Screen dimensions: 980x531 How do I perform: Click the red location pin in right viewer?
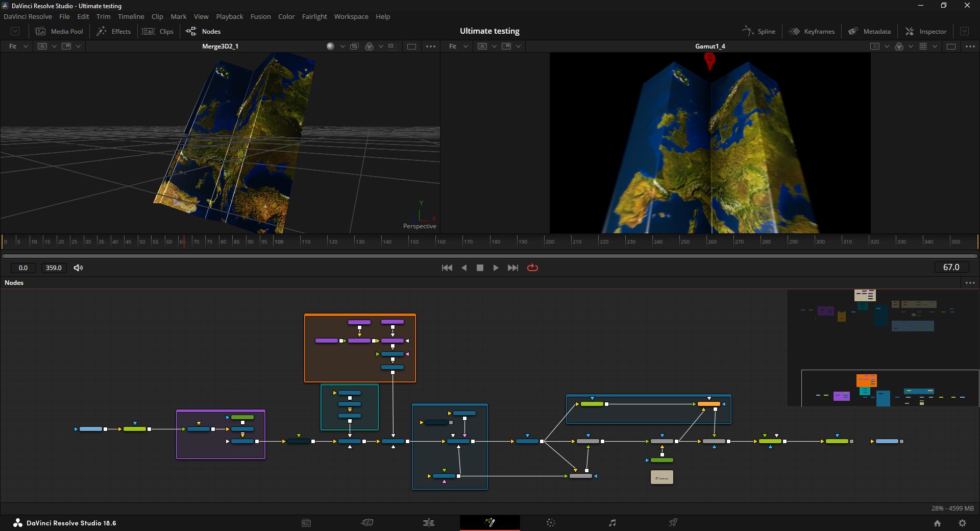pyautogui.click(x=709, y=60)
